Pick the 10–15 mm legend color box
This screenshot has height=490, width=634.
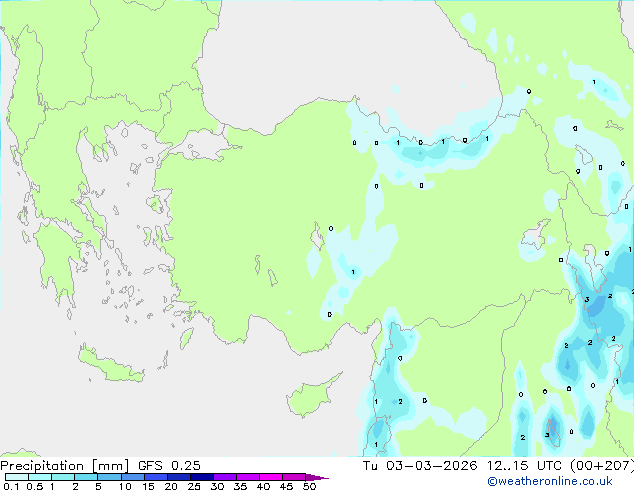click(x=133, y=477)
